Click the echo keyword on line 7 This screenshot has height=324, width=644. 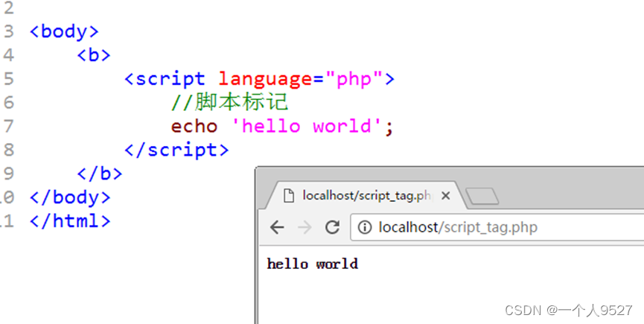194,126
